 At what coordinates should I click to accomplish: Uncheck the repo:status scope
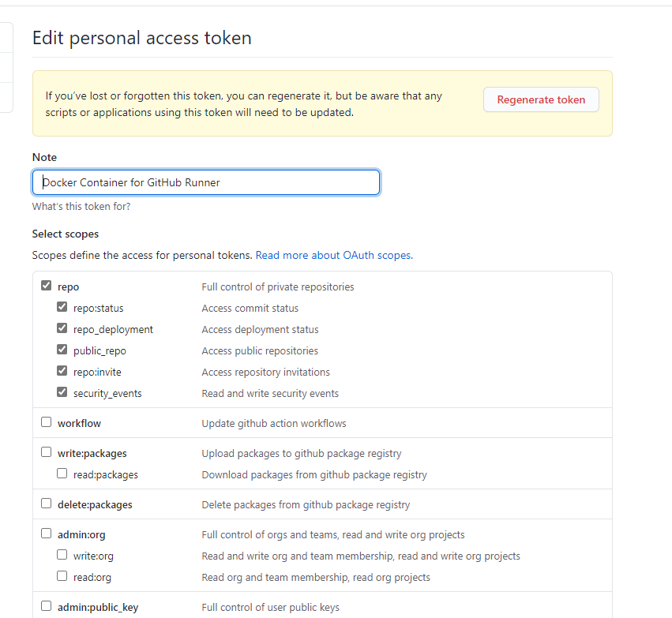[62, 308]
